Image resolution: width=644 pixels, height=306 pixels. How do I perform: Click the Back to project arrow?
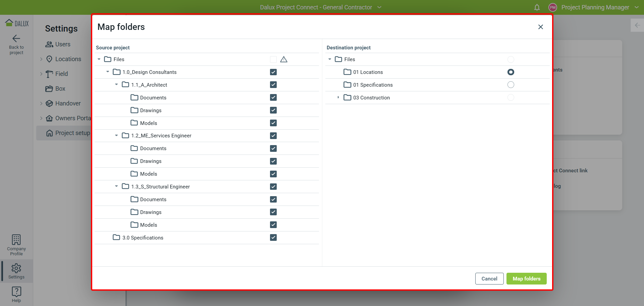[x=16, y=39]
